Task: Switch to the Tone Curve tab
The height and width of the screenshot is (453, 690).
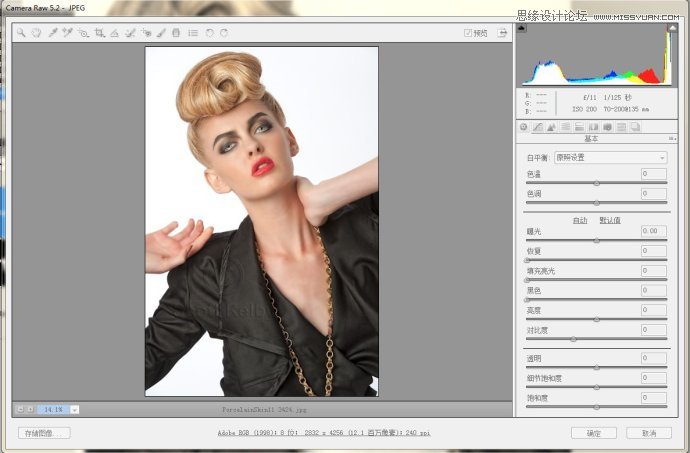Action: pos(537,127)
